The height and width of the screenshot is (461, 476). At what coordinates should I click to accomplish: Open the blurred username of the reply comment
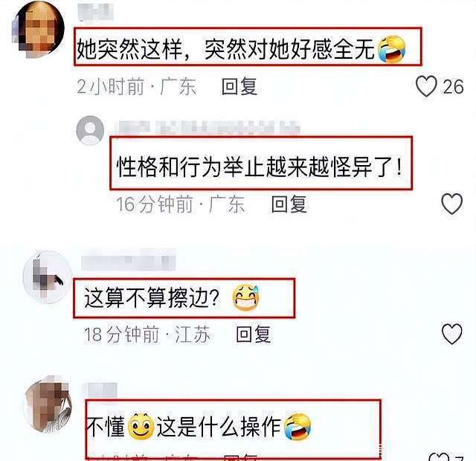(x=208, y=128)
